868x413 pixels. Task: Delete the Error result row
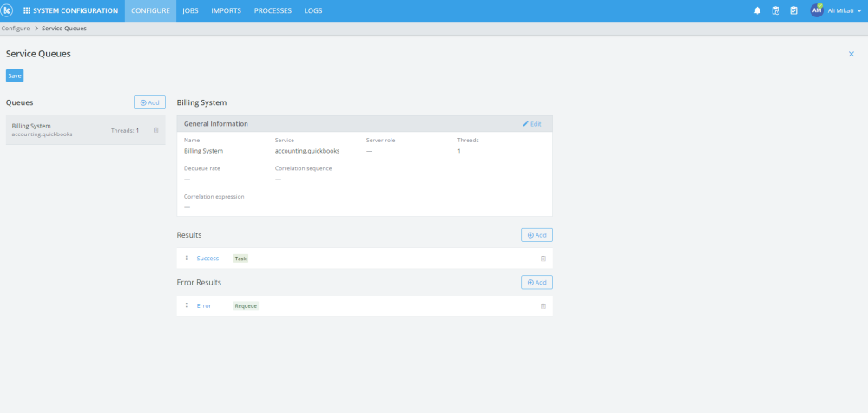pos(543,306)
